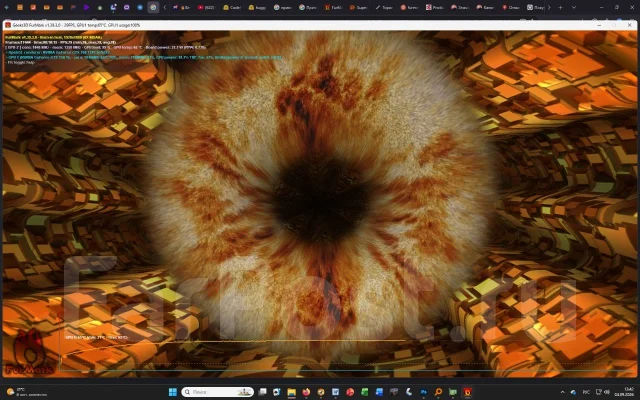Show hidden system tray icons
Viewport: 640px width, 400px height.
click(x=562, y=392)
